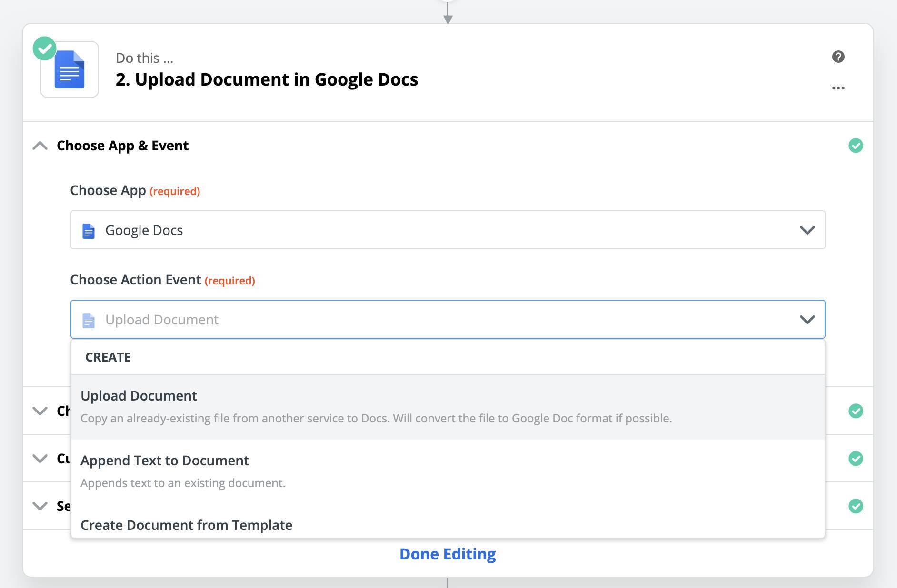This screenshot has height=588, width=897.
Task: Select the Upload Document action option
Action: (448, 407)
